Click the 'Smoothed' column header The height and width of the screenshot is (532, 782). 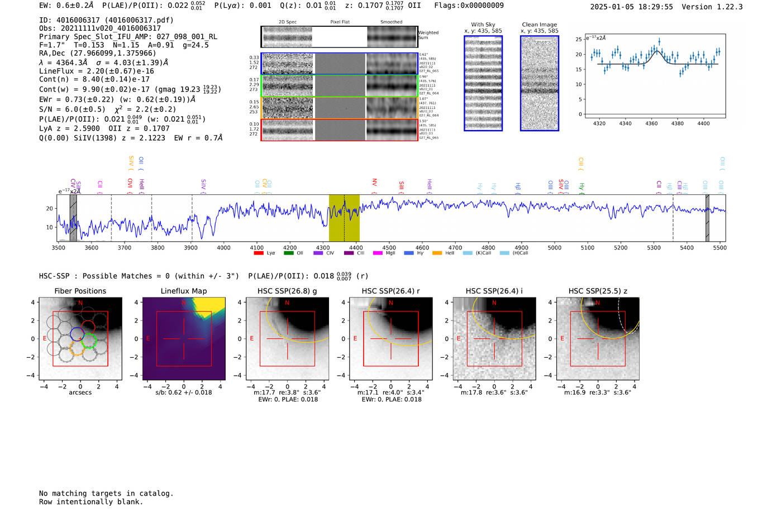(x=392, y=22)
